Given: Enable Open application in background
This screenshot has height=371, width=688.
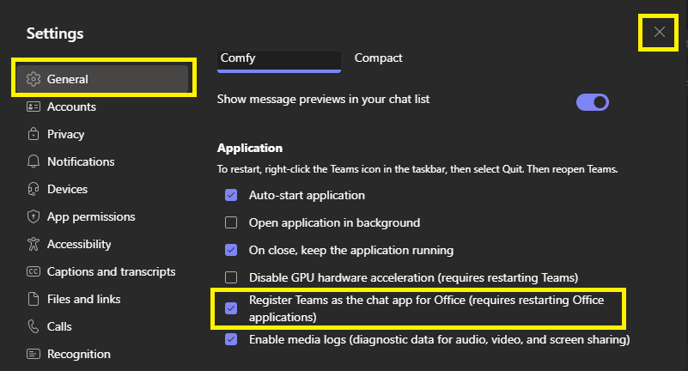Looking at the screenshot, I should point(231,223).
